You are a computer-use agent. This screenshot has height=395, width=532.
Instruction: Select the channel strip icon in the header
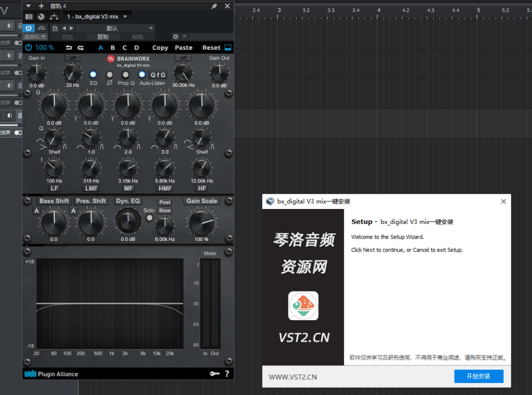coord(28,16)
